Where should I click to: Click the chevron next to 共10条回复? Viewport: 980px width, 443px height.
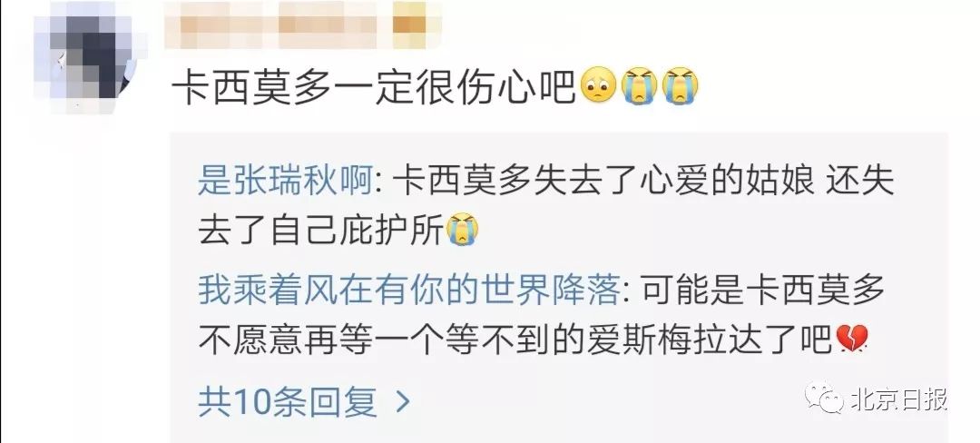pos(403,402)
